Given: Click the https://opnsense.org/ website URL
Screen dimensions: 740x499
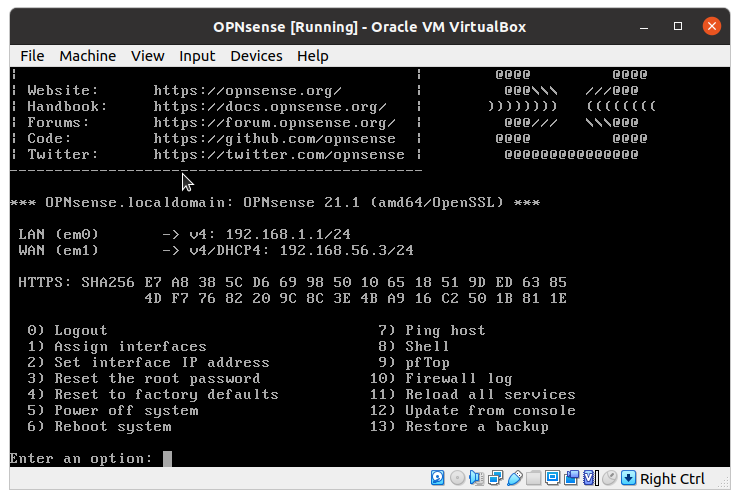Looking at the screenshot, I should (x=247, y=90).
